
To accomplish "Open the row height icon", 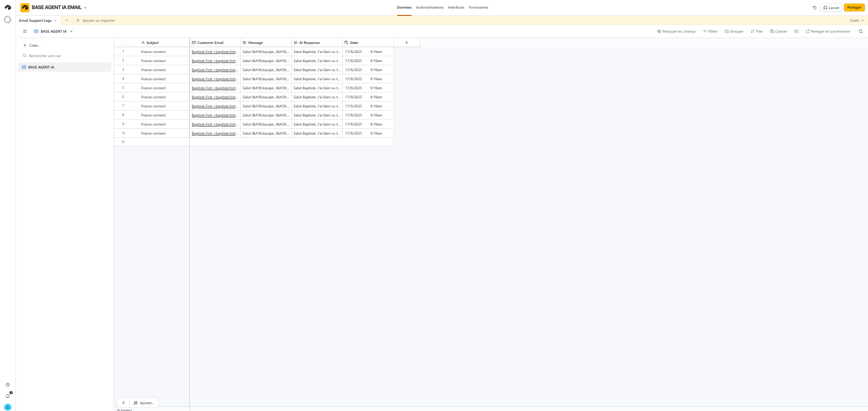I will coord(796,31).
